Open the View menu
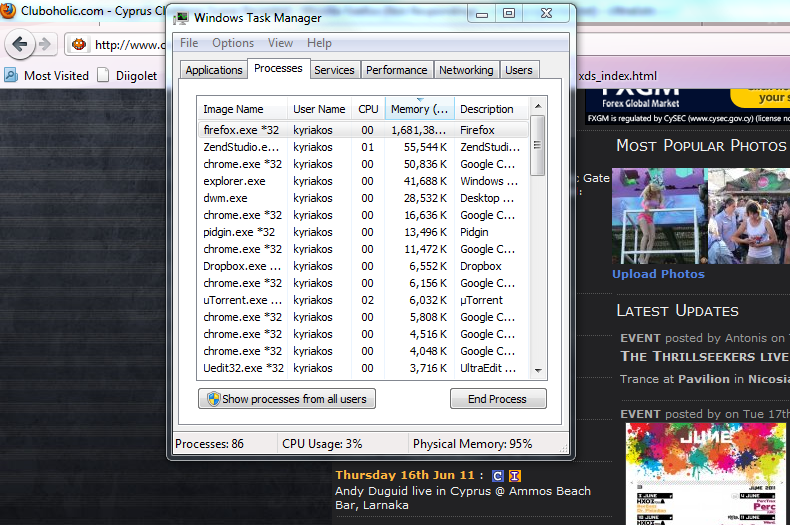Image resolution: width=790 pixels, height=525 pixels. pos(280,43)
